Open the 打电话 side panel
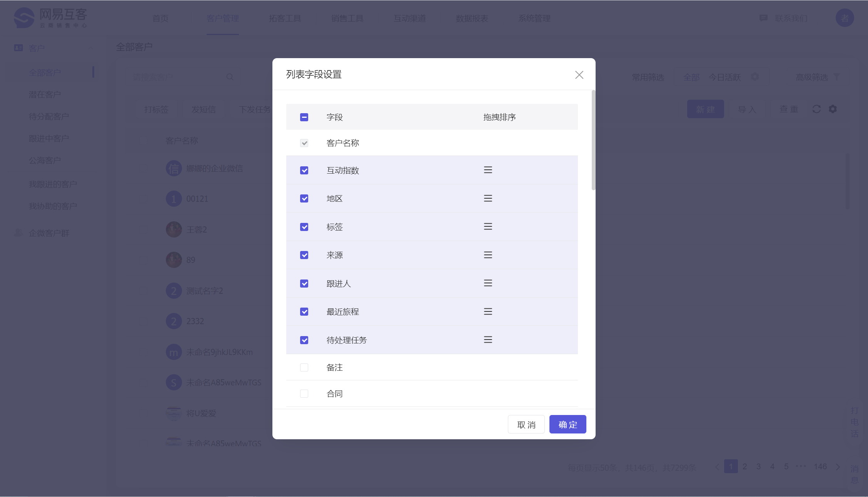Viewport: 868px width, 497px height. point(854,422)
